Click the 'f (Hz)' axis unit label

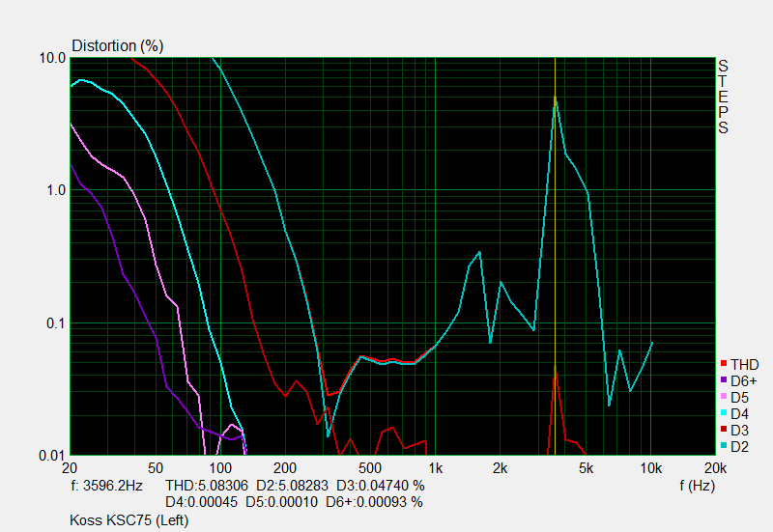point(697,487)
